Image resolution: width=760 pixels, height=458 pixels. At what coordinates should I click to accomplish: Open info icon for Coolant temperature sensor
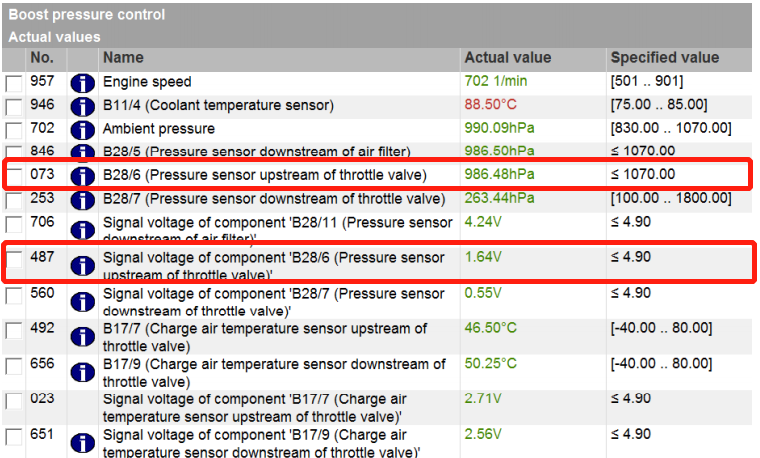pyautogui.click(x=82, y=107)
